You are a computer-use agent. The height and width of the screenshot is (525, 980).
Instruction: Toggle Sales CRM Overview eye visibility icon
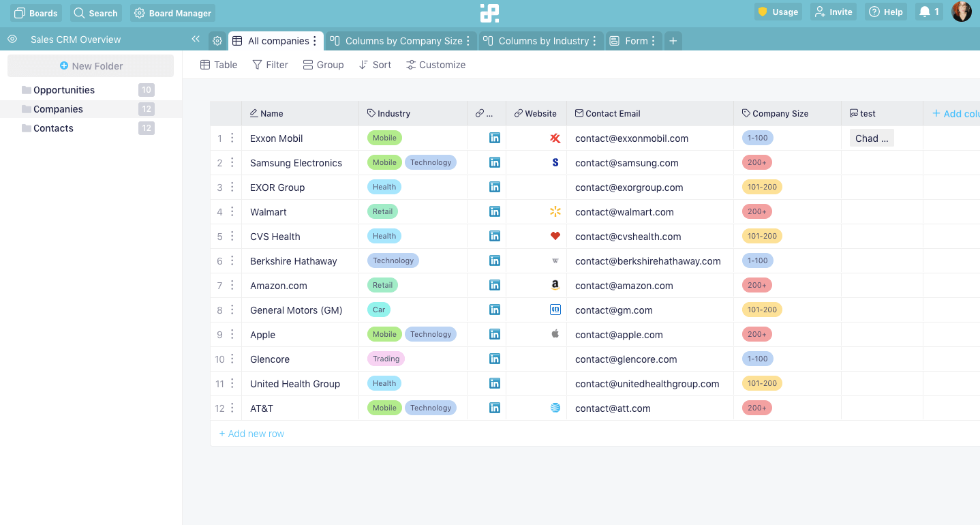coord(12,40)
